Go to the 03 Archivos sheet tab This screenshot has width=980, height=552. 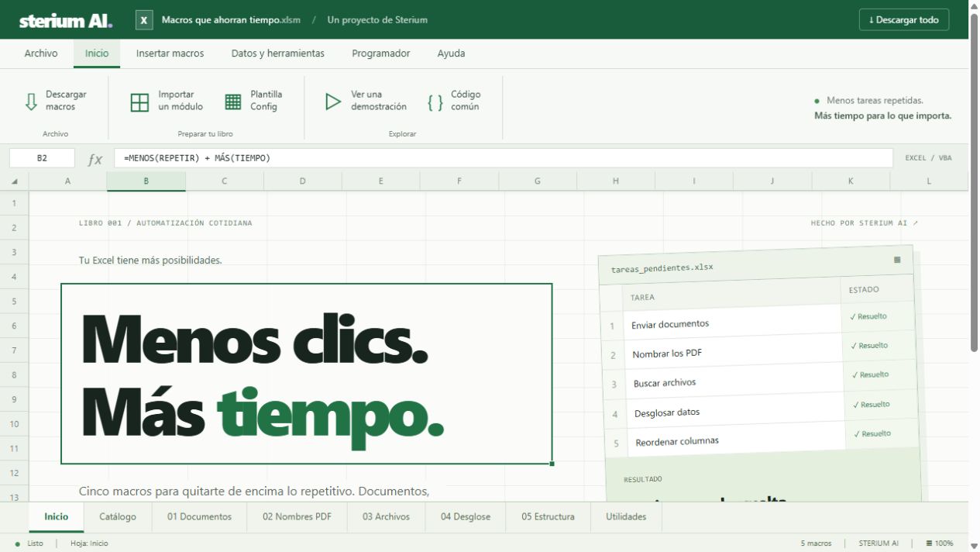(386, 516)
